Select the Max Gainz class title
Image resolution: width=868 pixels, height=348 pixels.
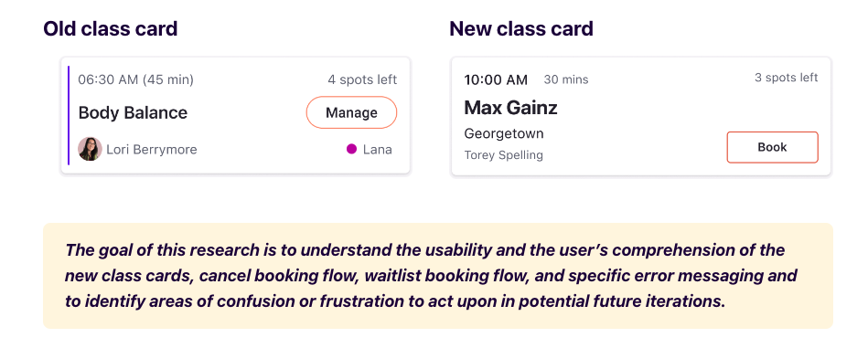pos(510,107)
